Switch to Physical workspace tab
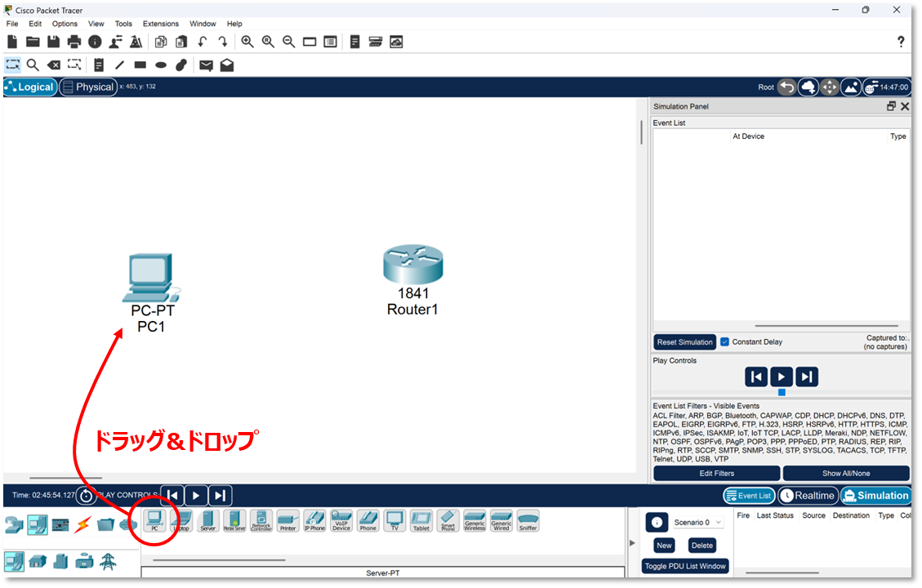Screen dimensions: 922x588 [x=88, y=87]
